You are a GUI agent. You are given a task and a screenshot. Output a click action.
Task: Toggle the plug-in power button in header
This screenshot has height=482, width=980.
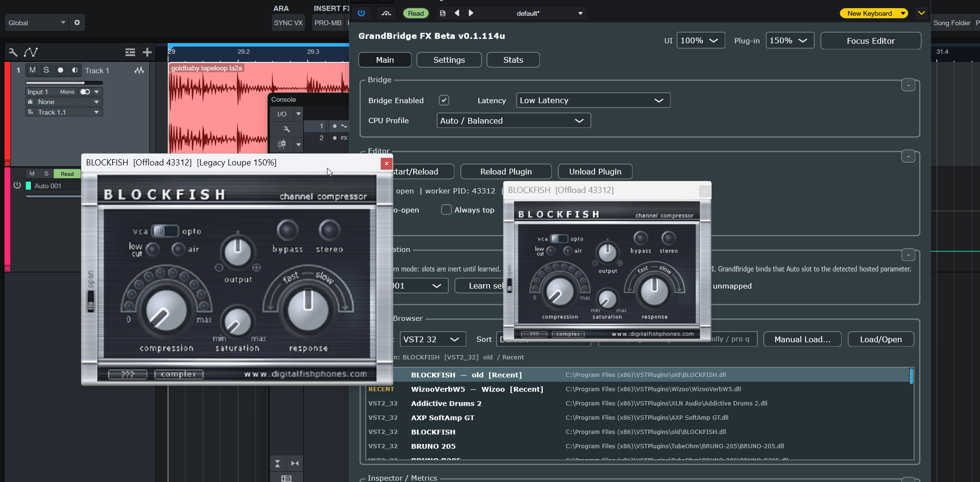click(361, 13)
